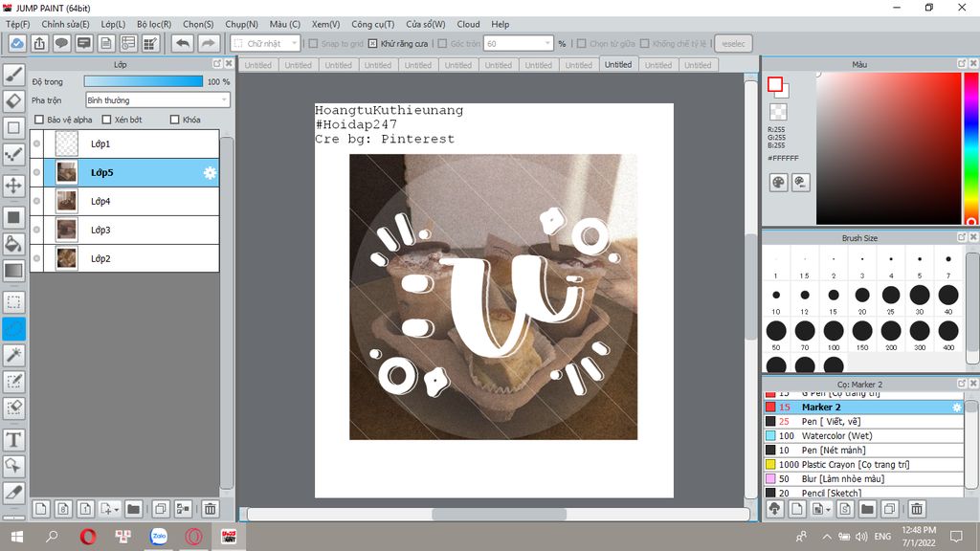Open Zalo from taskbar
The width and height of the screenshot is (980, 551).
[x=159, y=537]
